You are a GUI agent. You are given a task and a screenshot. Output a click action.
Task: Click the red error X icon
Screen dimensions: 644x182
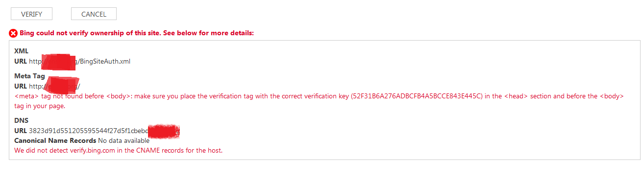tap(13, 33)
